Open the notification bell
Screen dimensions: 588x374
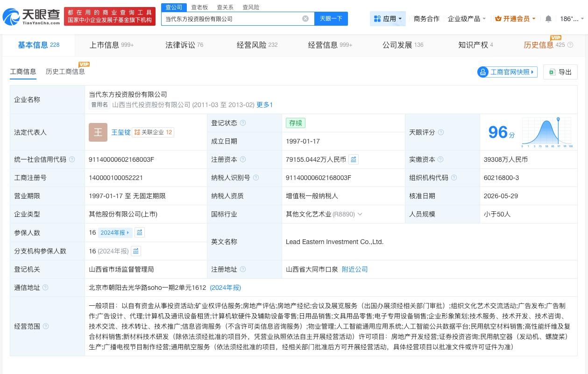click(548, 19)
